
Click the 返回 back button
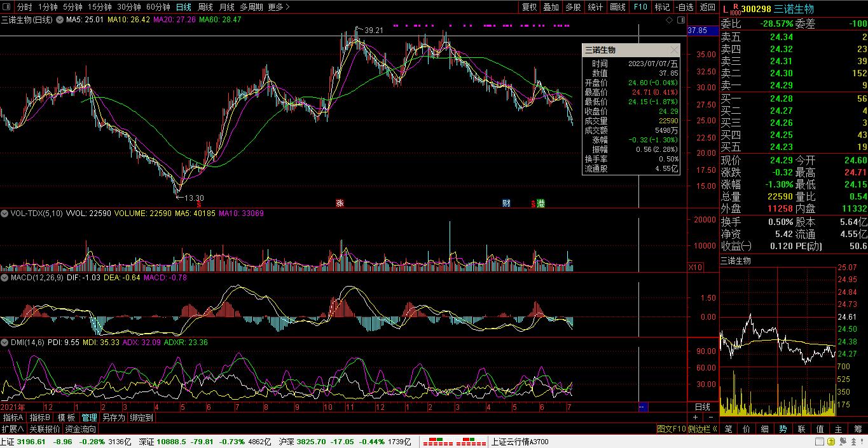(x=707, y=7)
